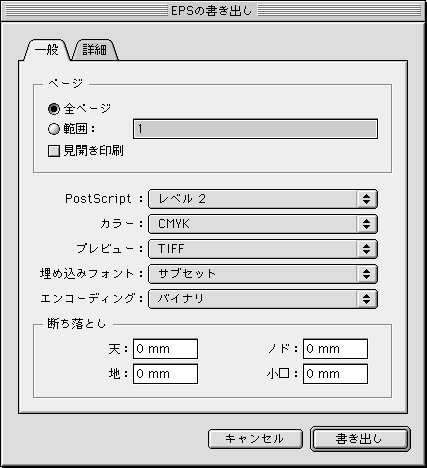Open the PostScript level dropdown
The image size is (427, 468).
(263, 199)
